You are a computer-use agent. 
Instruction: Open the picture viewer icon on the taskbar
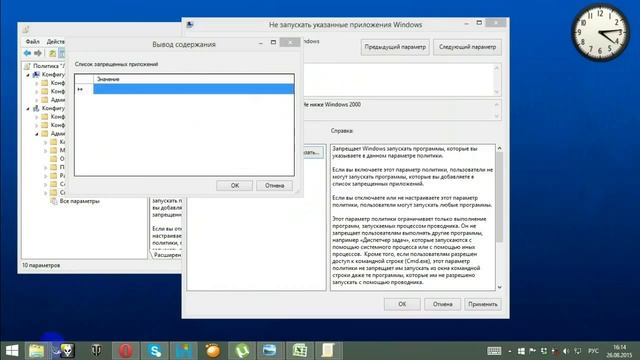tap(270, 351)
